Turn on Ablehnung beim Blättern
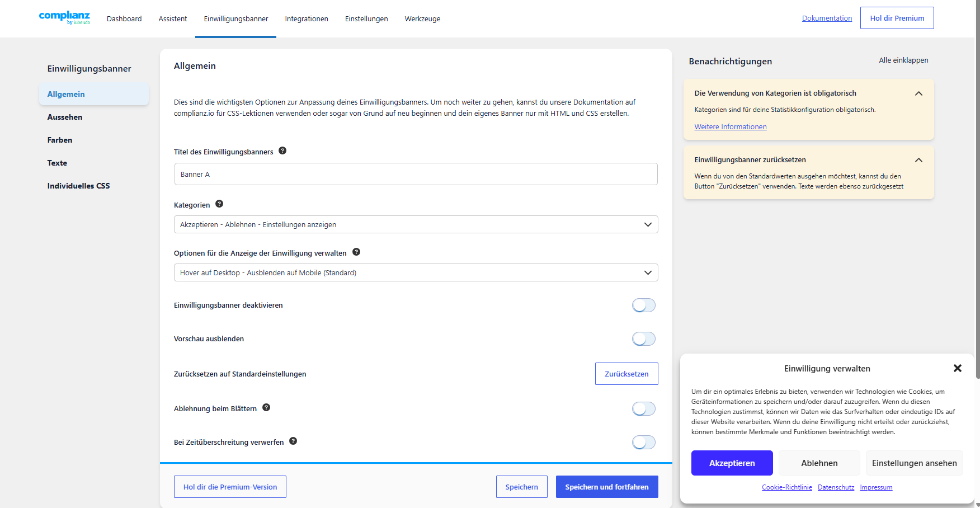 644,408
